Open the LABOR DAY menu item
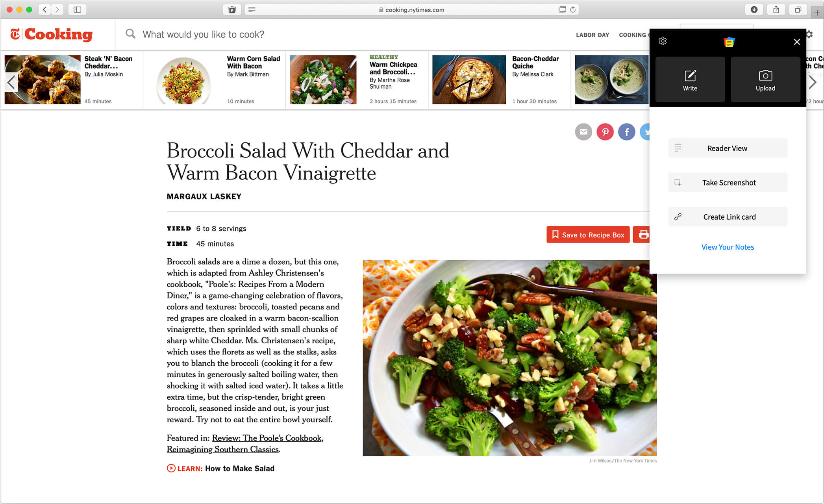 coord(592,35)
